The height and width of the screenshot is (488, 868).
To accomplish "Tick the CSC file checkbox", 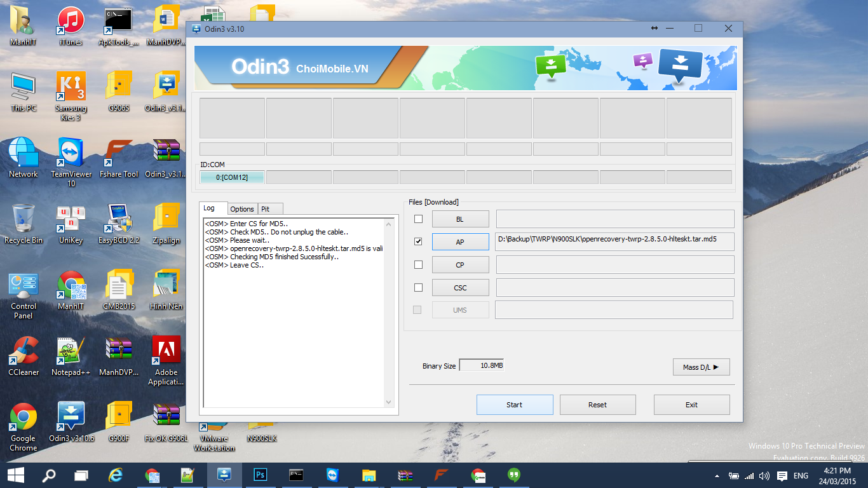I will (x=418, y=288).
